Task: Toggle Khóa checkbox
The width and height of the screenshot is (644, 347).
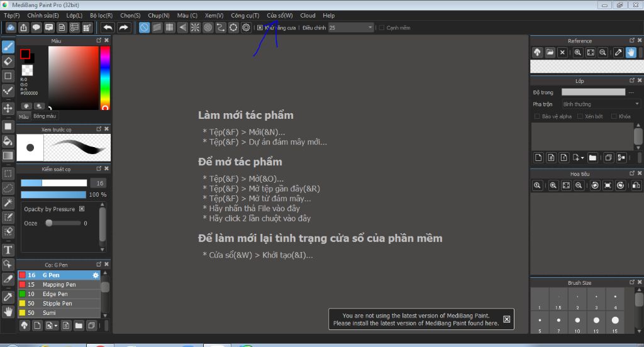Action: (614, 117)
